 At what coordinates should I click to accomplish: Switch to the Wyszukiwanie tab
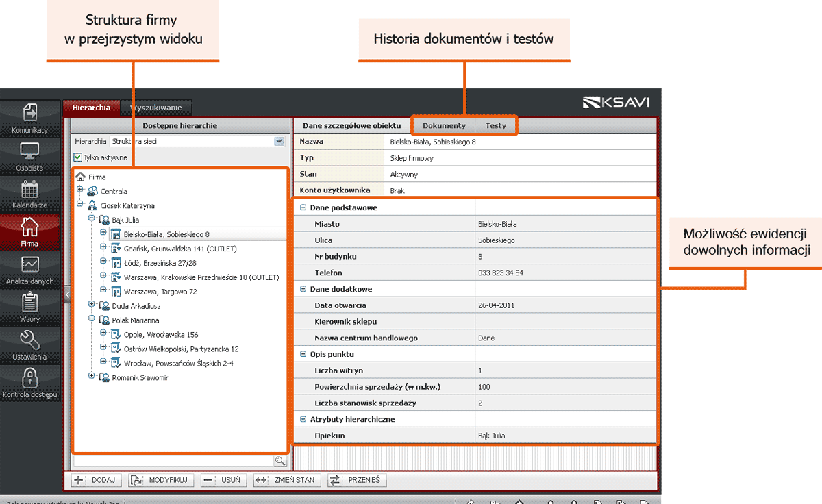(x=157, y=108)
